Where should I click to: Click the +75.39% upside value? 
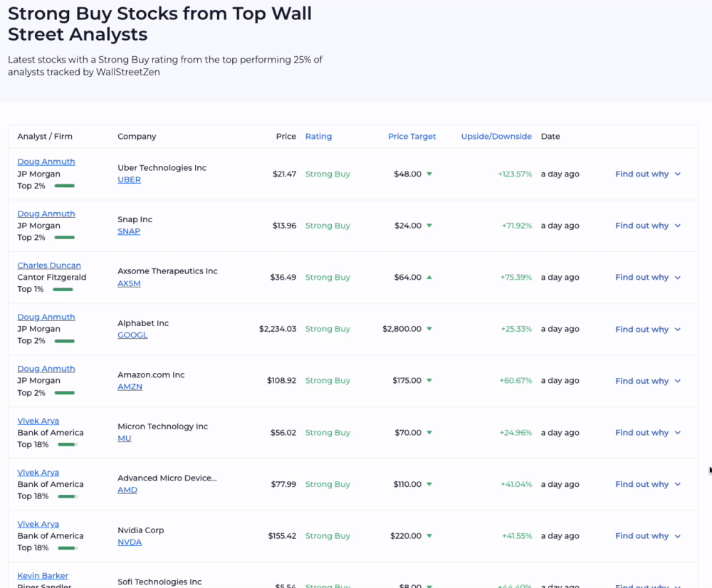(515, 277)
